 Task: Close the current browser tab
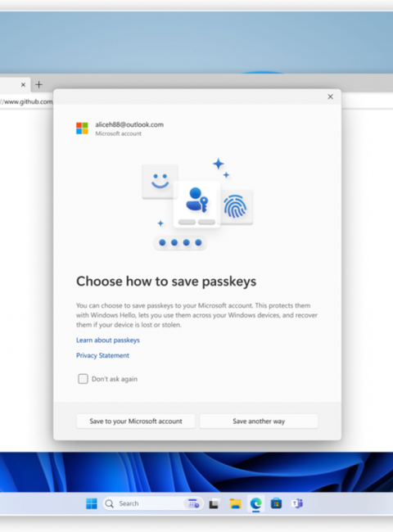click(x=23, y=85)
